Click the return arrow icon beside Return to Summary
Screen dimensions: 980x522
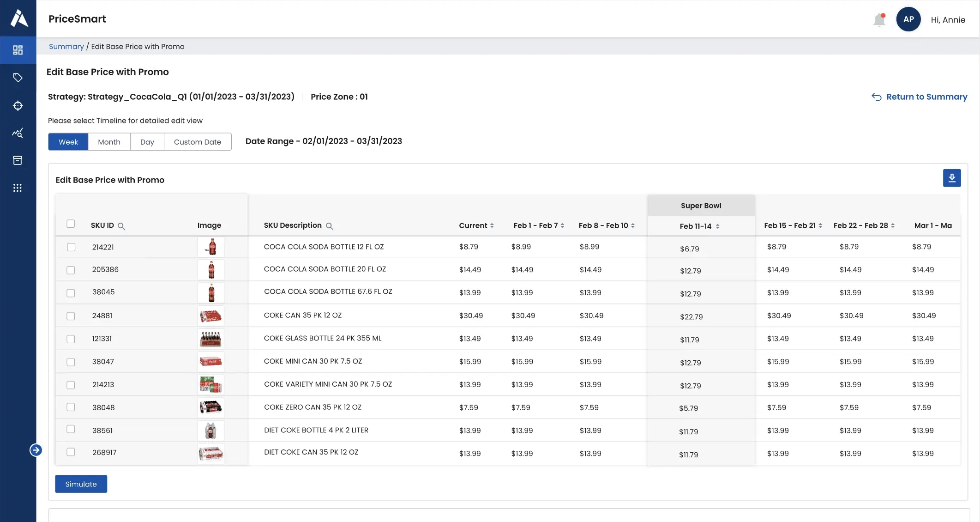coord(876,97)
